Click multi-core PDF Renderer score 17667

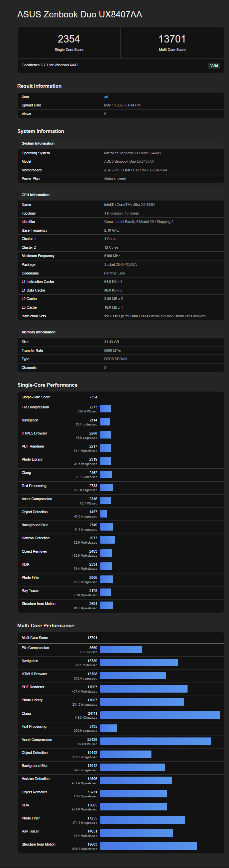tap(93, 687)
